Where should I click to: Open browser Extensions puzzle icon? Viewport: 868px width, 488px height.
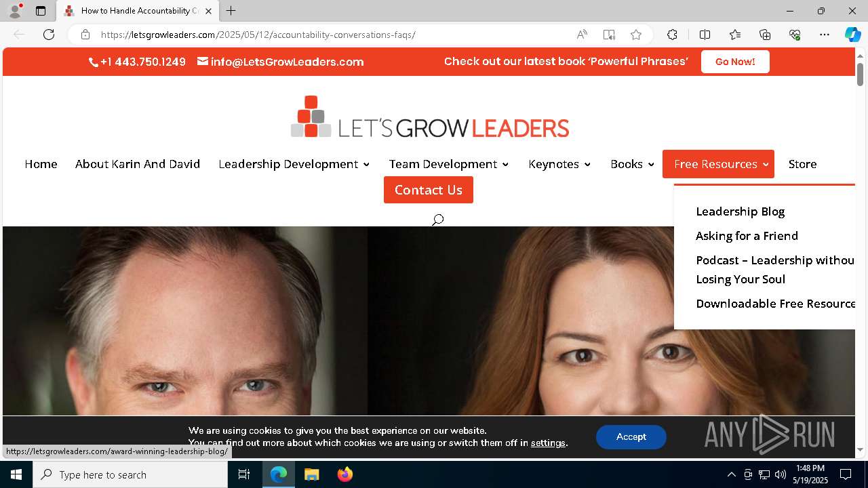coord(672,35)
